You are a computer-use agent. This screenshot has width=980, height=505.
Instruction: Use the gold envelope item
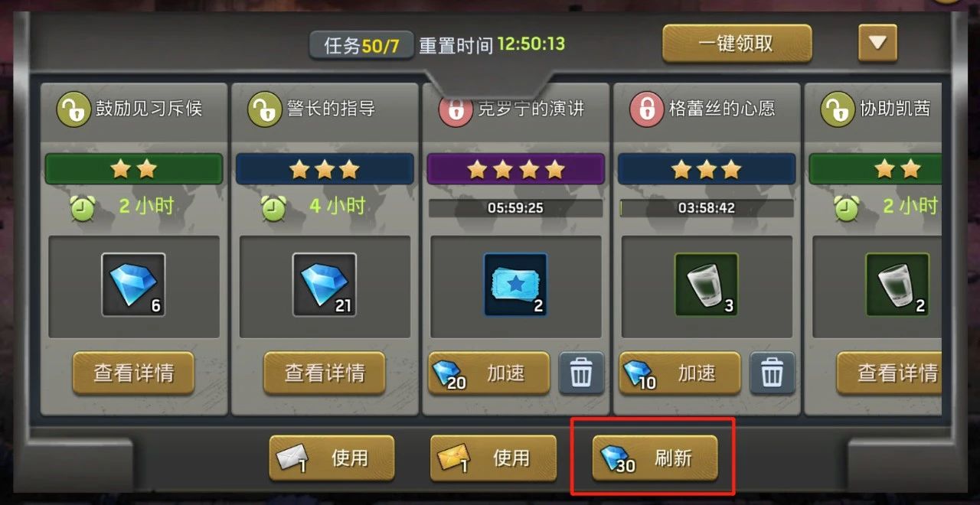[x=493, y=458]
